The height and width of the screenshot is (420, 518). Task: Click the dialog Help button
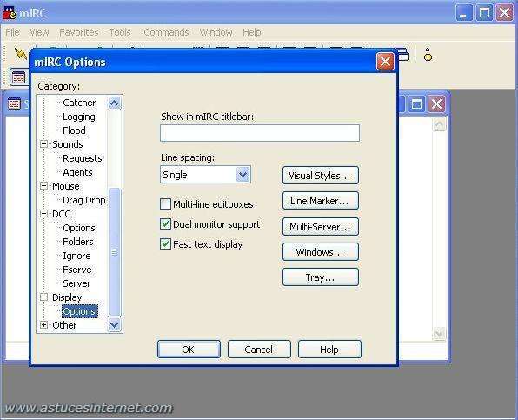coord(329,350)
